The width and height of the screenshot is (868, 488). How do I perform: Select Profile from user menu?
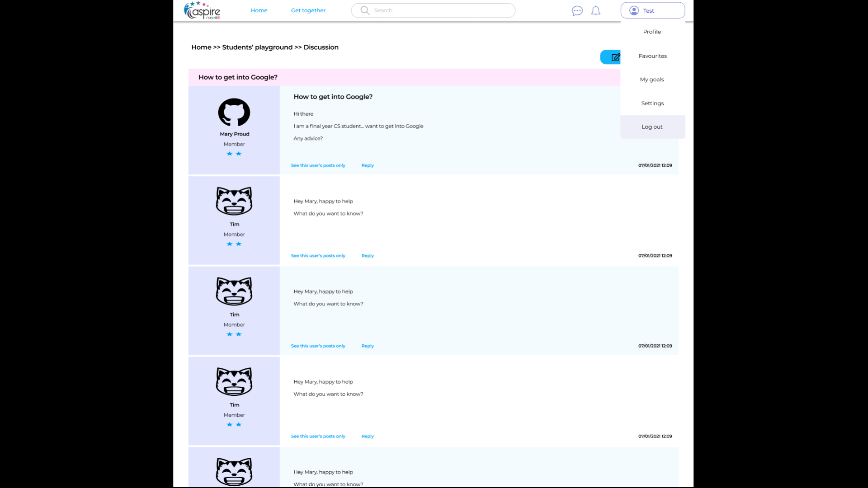[x=652, y=32]
